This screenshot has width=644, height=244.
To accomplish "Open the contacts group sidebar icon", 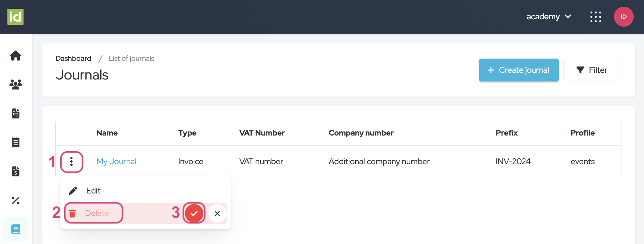I will coord(15,84).
